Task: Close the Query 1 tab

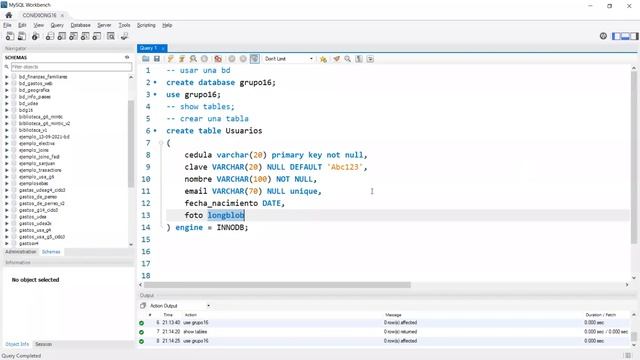Action: [x=163, y=48]
